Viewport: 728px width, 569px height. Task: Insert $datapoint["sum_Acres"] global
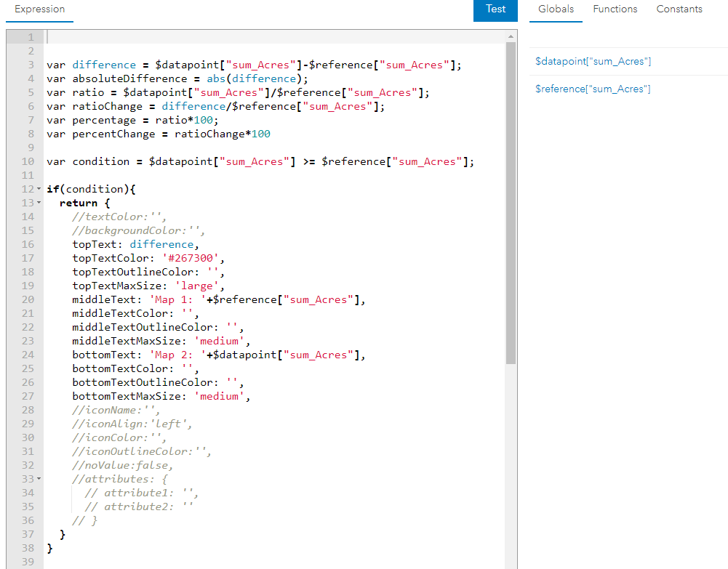pos(593,61)
